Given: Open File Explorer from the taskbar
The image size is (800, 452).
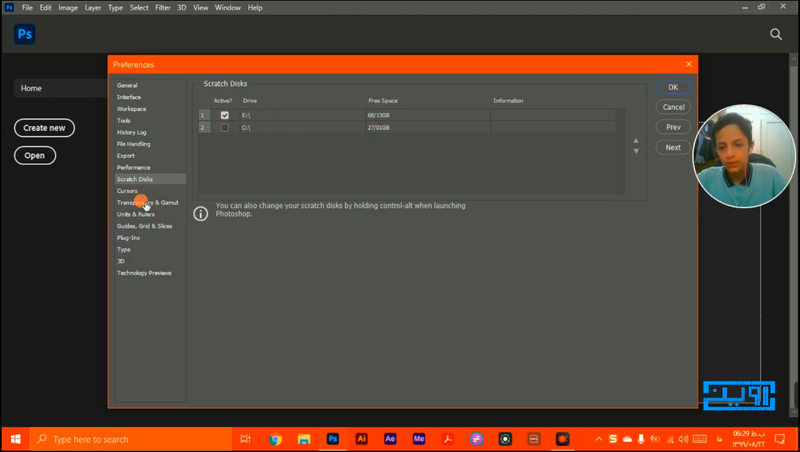Looking at the screenshot, I should tap(304, 439).
